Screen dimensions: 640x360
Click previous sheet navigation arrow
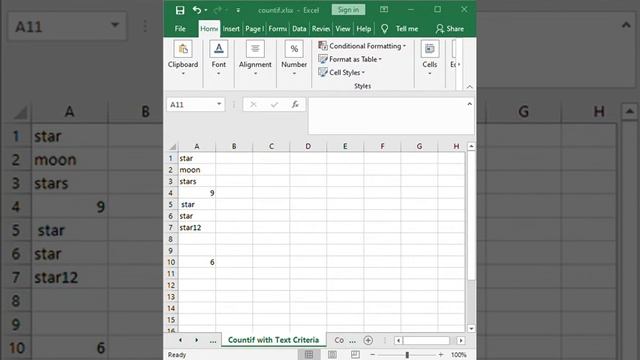coord(180,340)
